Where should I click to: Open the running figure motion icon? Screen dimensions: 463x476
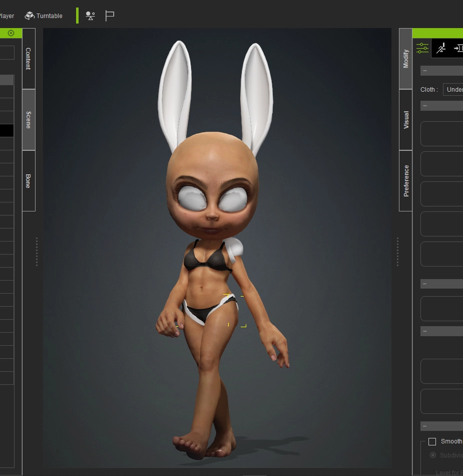click(x=440, y=48)
